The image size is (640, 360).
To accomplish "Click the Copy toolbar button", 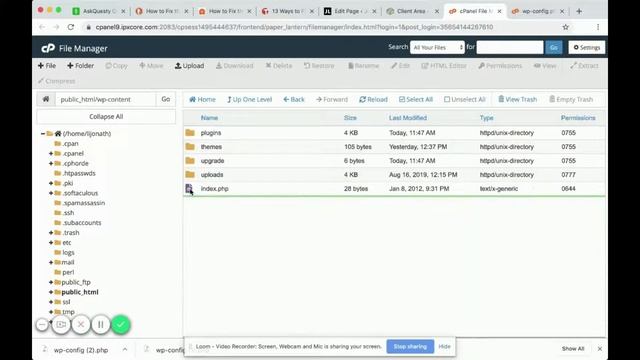I will (116, 66).
